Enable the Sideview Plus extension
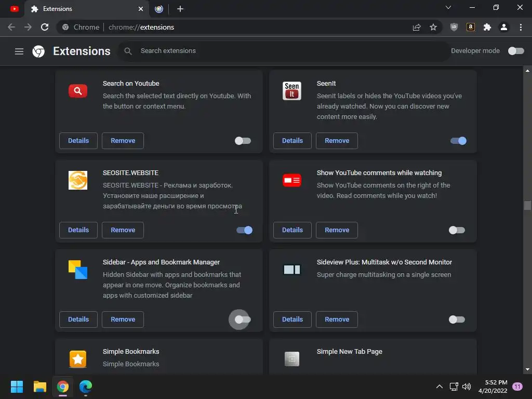 (457, 320)
